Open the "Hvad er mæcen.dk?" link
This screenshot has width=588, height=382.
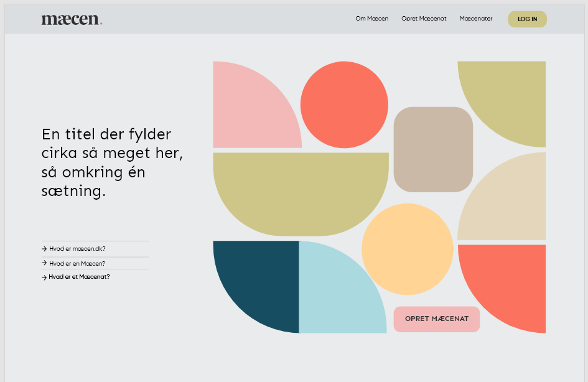pyautogui.click(x=77, y=249)
